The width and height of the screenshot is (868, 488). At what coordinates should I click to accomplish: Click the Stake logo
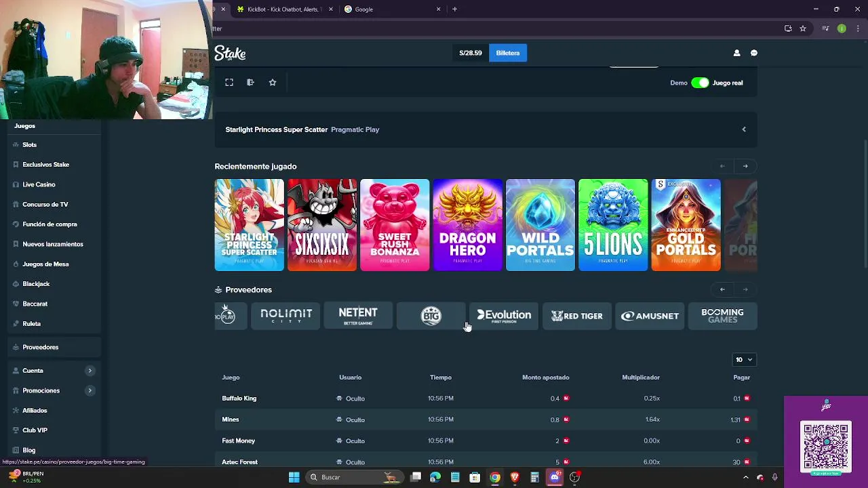(230, 53)
